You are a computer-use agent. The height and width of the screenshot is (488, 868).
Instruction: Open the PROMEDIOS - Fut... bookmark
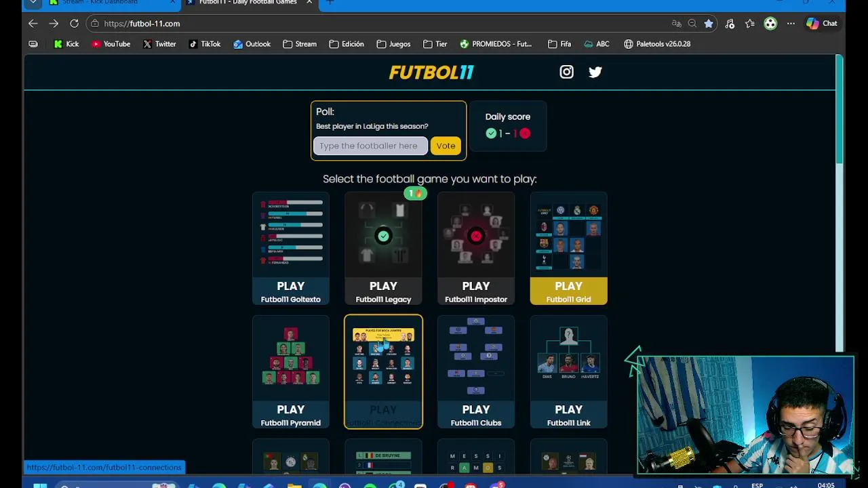click(496, 44)
